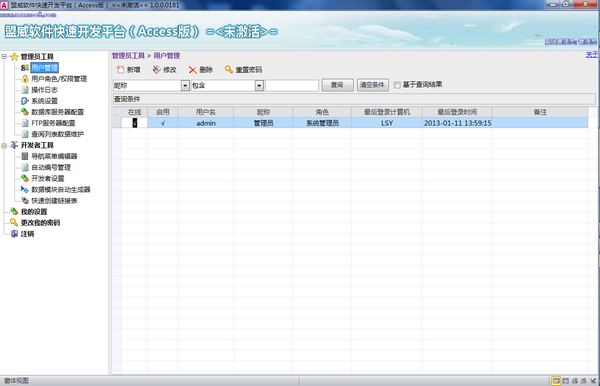The width and height of the screenshot is (600, 386).
Task: Click the website link under title bar
Action: [28, 15]
